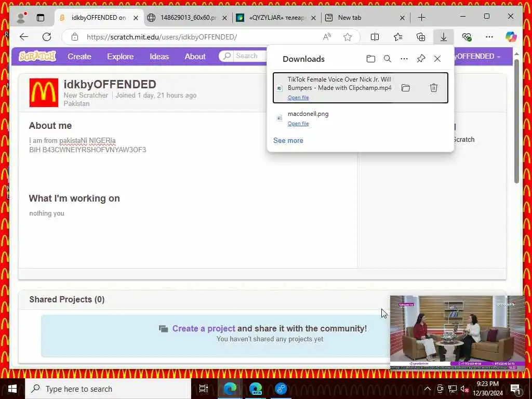Click See more in Downloads
Screen dimensions: 532x399
click(x=288, y=140)
